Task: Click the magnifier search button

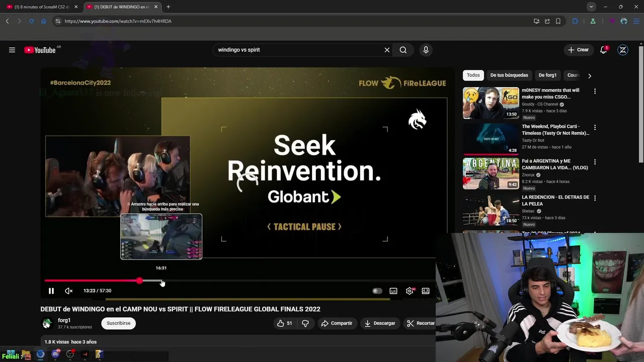Action: 403,50
